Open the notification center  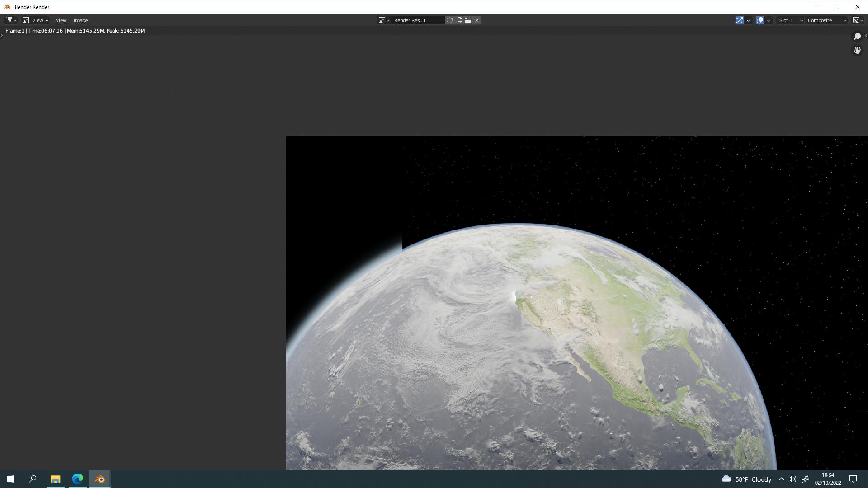tap(853, 479)
